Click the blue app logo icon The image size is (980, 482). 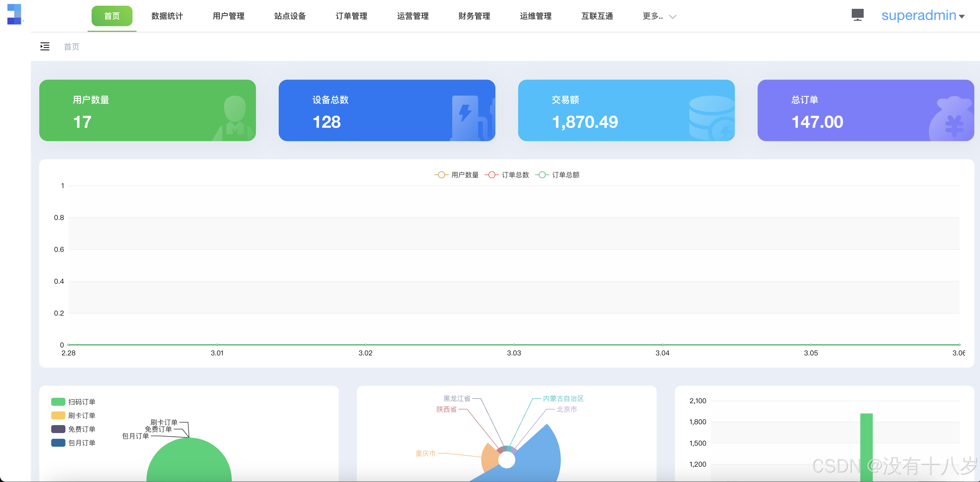(15, 15)
